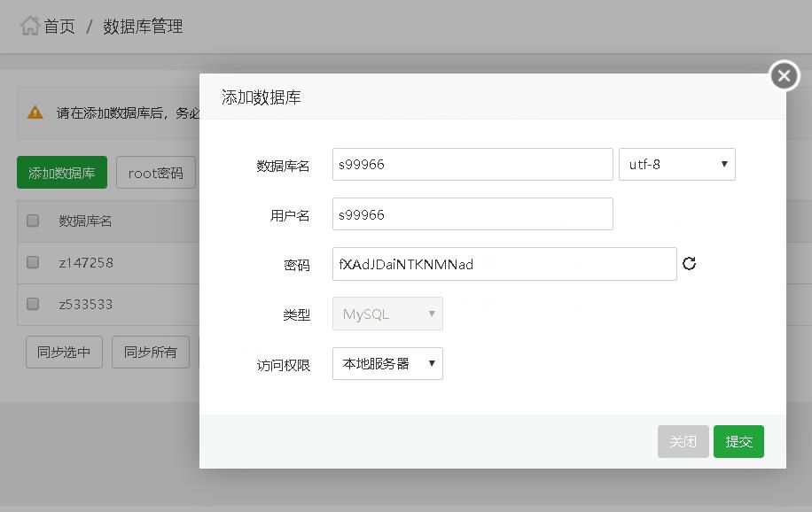Check the z147258 database checkbox
Screen dimensions: 812x512
tap(33, 262)
